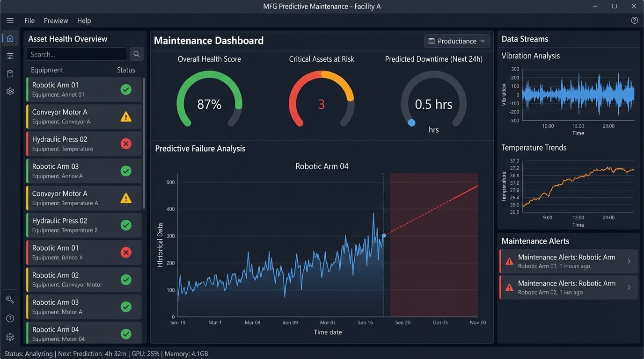Screen dimensions: 644x359
Task: Click the green check status for Robotic Arm 04
Action: pos(125,333)
